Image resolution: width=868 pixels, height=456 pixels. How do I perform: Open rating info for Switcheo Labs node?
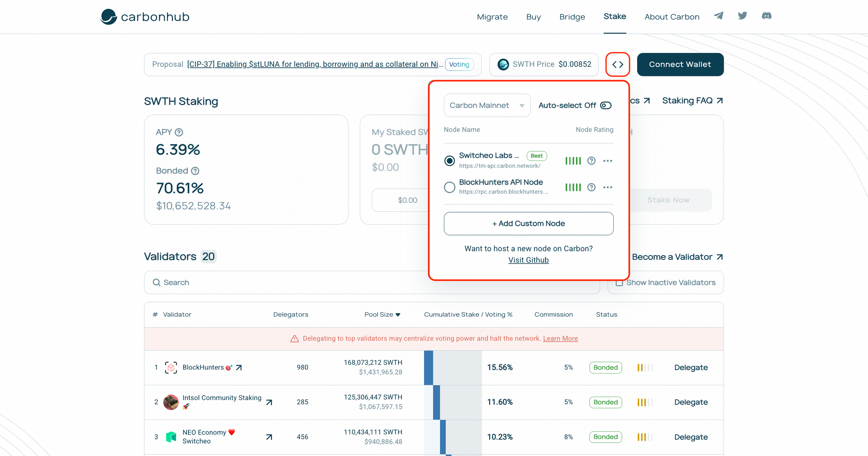point(591,161)
